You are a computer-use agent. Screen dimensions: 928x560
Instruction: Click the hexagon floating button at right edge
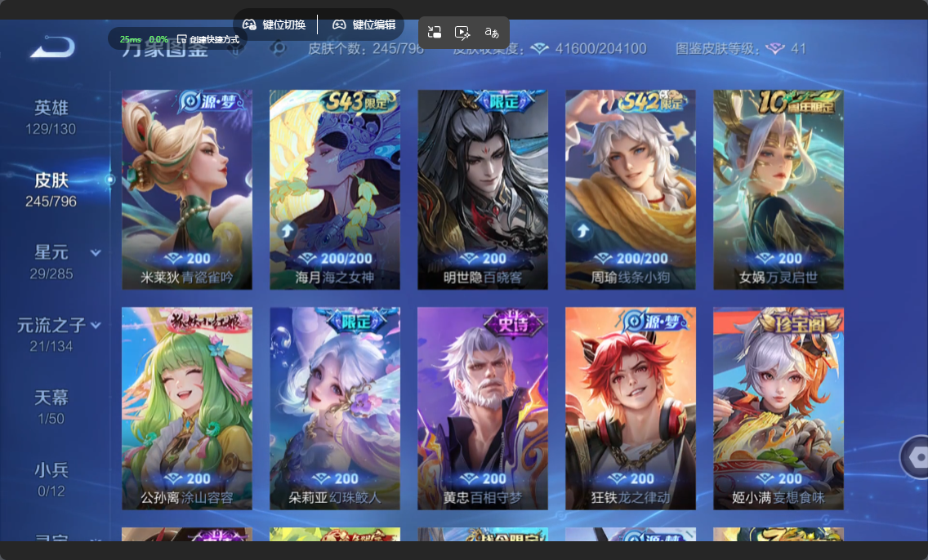coord(915,457)
